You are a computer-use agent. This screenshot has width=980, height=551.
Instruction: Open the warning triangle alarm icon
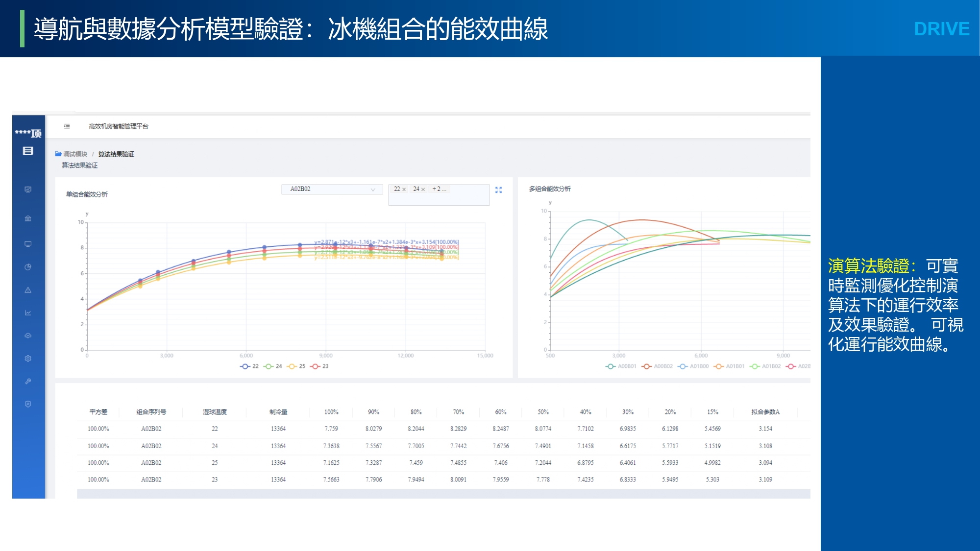[x=28, y=290]
